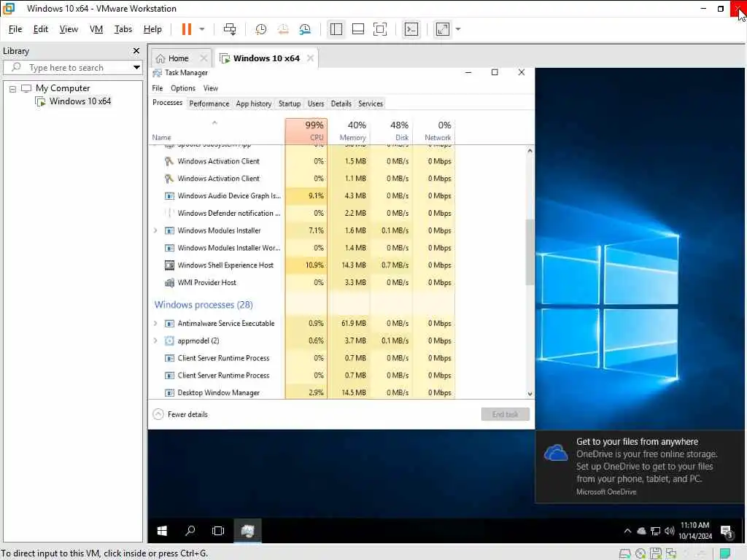Viewport: 747px width, 560px height.
Task: Switch to the Startup tab
Action: pos(289,104)
